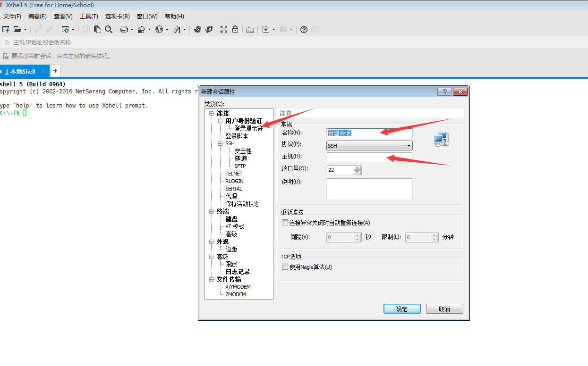
Task: Enable 连接异常关闭时自动重新连接 checkbox
Action: (285, 223)
